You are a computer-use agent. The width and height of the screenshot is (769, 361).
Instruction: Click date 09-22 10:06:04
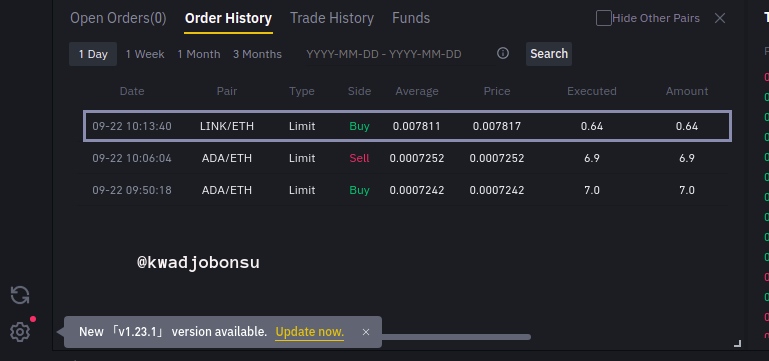[132, 158]
